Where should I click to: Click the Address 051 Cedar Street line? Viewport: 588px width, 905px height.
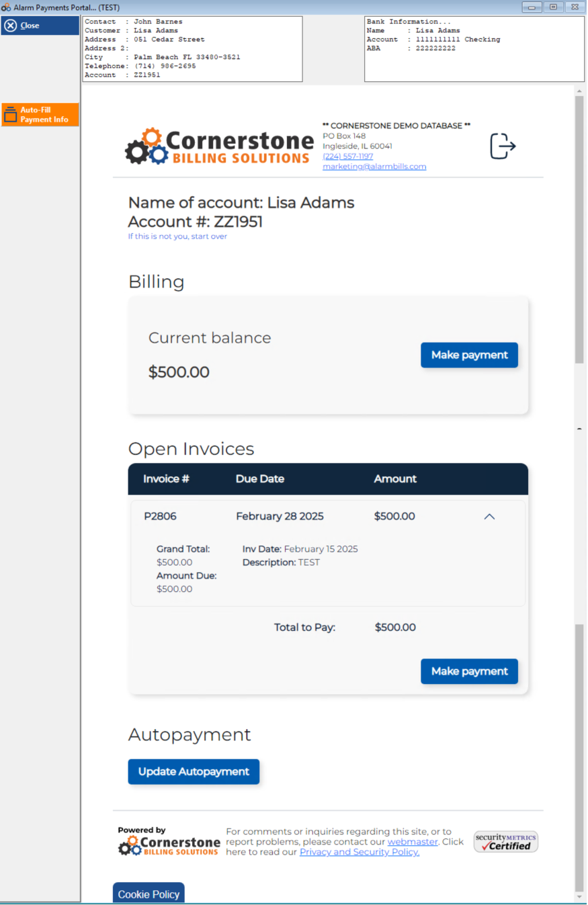(x=144, y=40)
